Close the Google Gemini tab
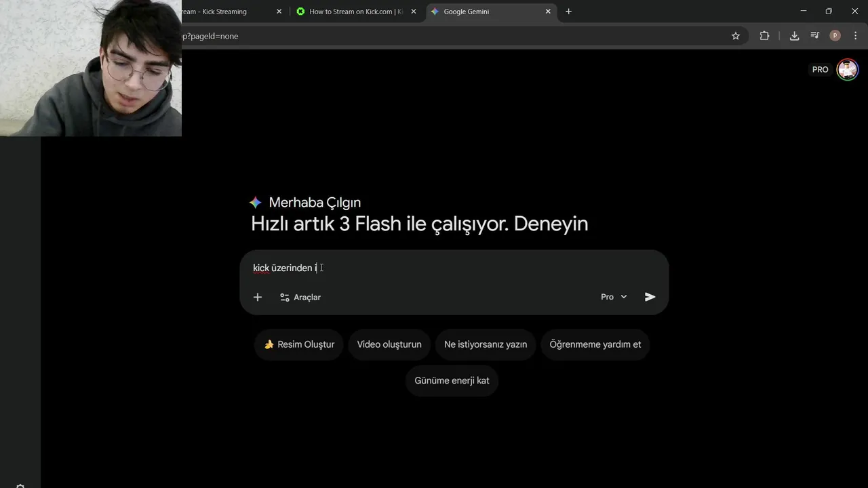The image size is (868, 488). [x=548, y=12]
